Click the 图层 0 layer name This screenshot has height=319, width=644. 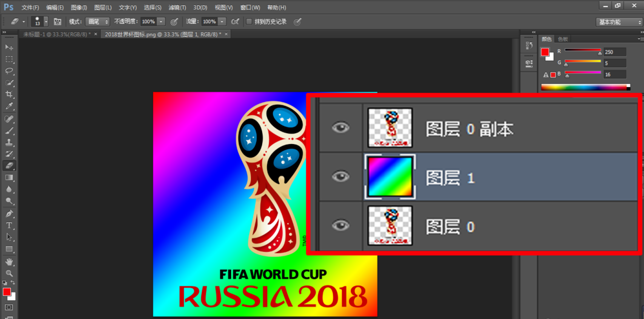[x=450, y=226]
